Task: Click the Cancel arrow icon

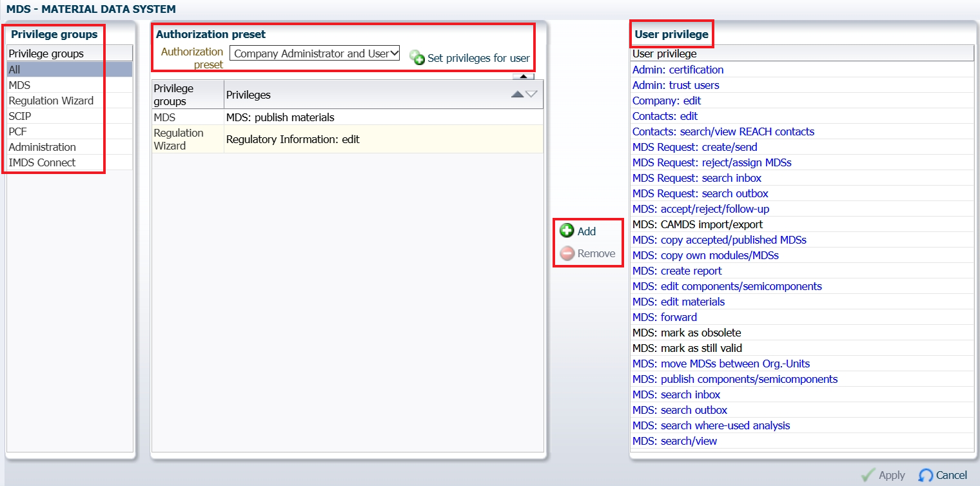Action: pos(926,475)
